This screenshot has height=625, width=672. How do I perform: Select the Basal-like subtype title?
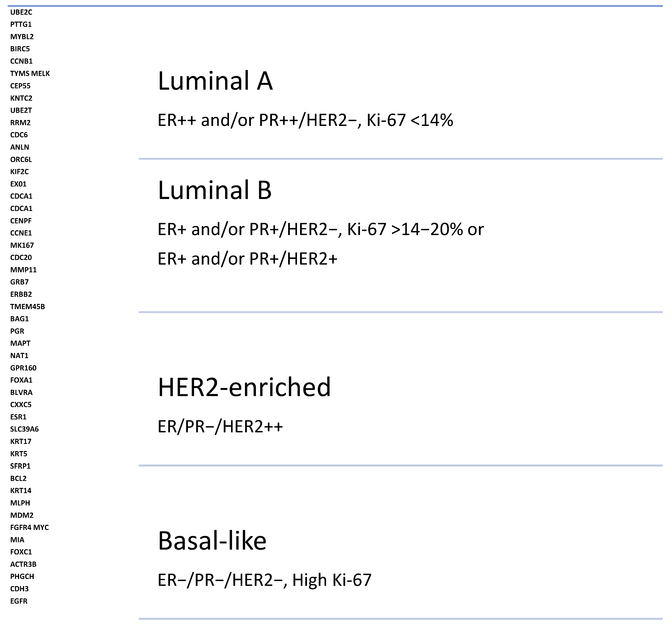(212, 541)
